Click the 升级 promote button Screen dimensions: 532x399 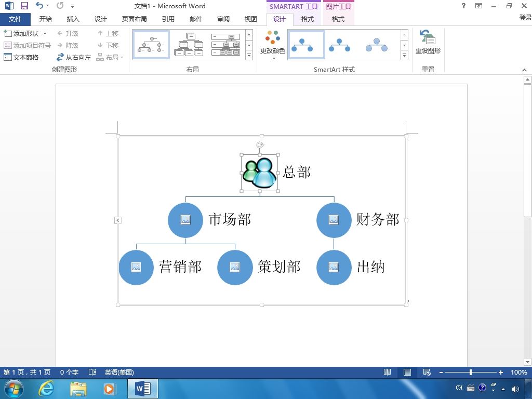click(68, 33)
